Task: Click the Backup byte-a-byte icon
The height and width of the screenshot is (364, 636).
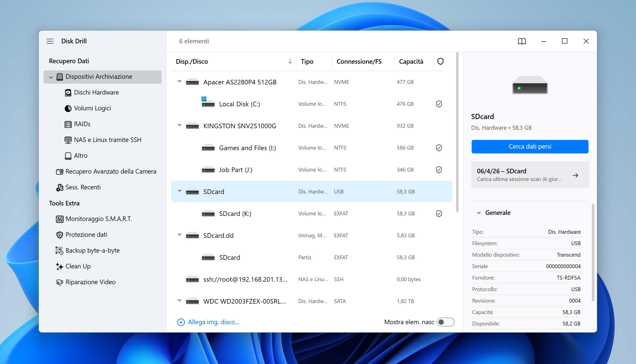Action: tap(59, 251)
